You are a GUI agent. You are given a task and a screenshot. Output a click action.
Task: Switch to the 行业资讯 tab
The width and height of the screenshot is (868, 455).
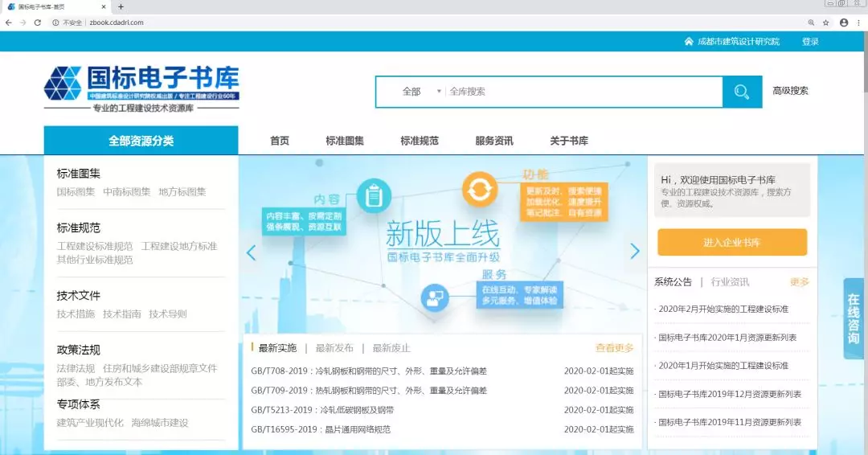point(730,282)
